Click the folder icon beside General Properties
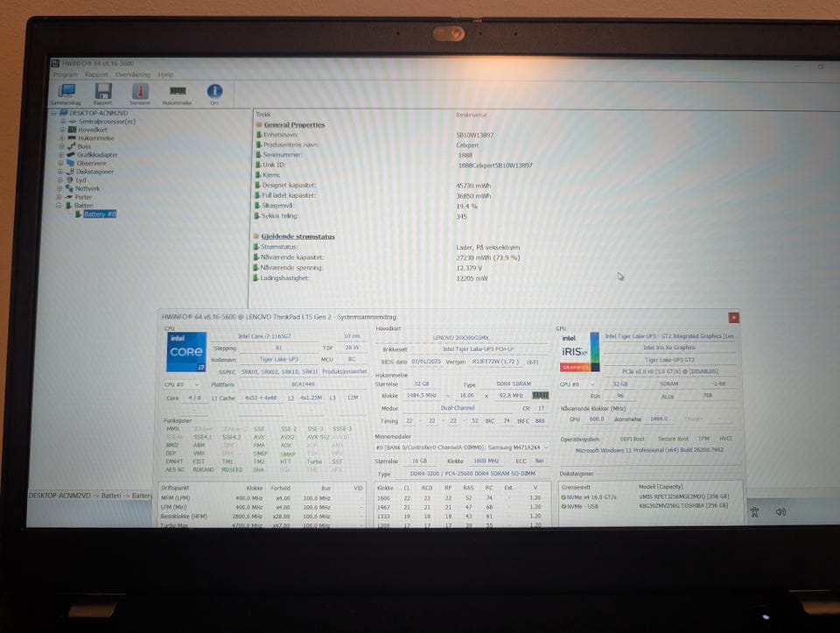This screenshot has width=840, height=633. click(259, 125)
